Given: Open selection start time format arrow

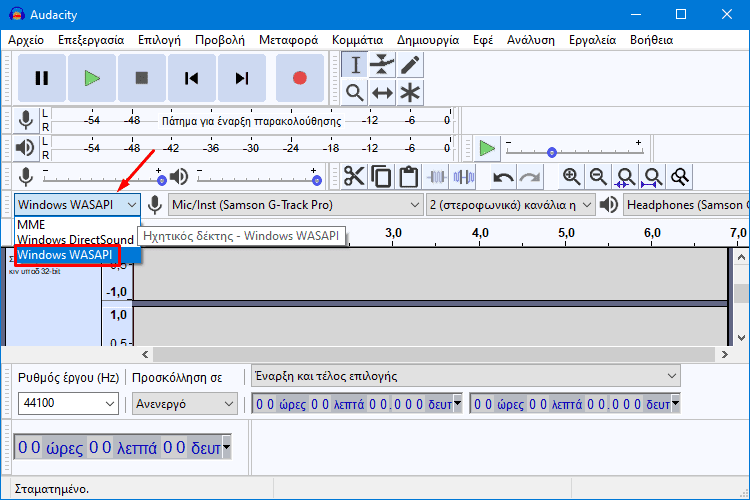Looking at the screenshot, I should [x=457, y=403].
